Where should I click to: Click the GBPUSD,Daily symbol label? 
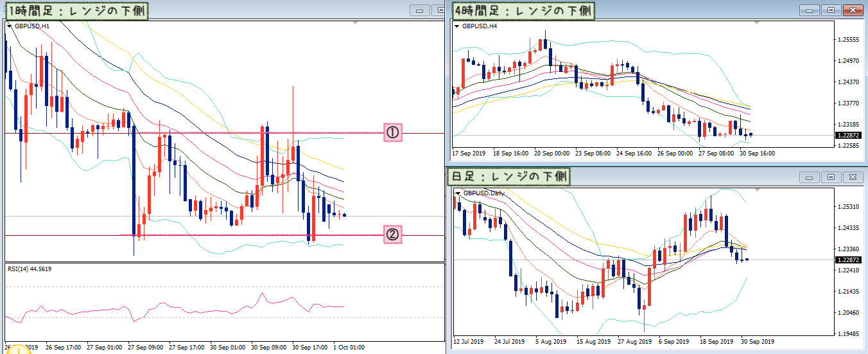point(483,193)
